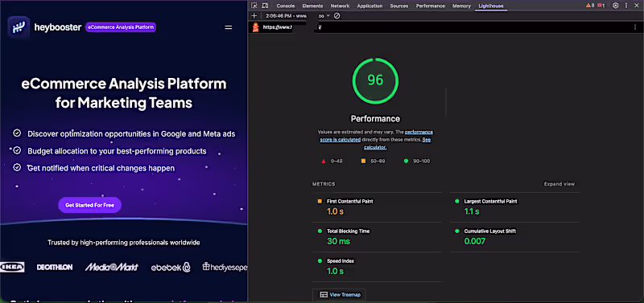
Task: Click the ebebek logo
Action: click(171, 268)
